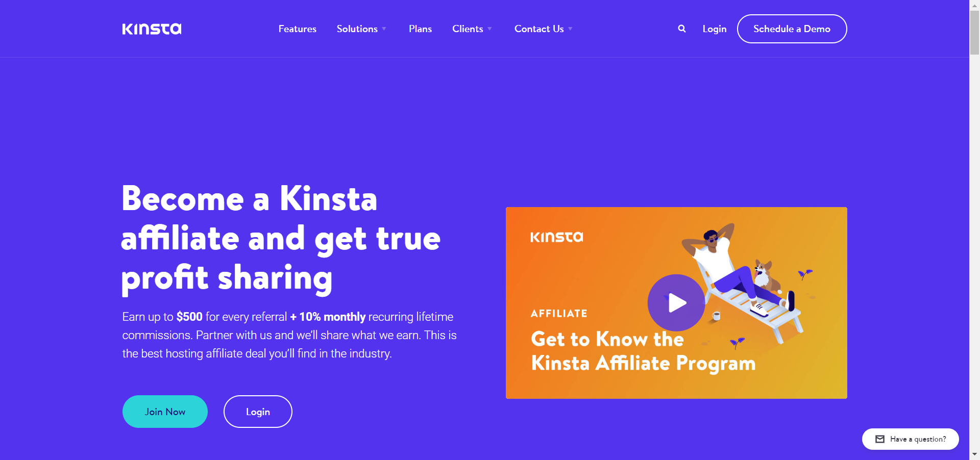
Task: Click the Join Now button
Action: point(165,412)
